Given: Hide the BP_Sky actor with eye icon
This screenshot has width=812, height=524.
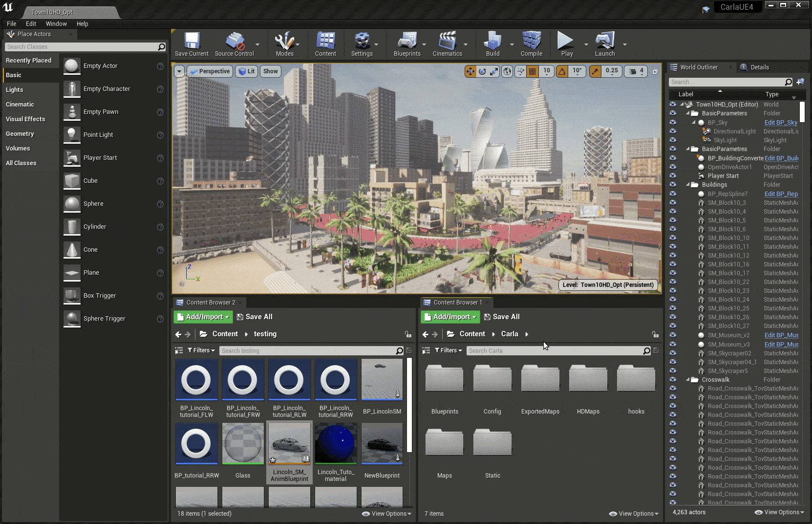Looking at the screenshot, I should [x=673, y=123].
